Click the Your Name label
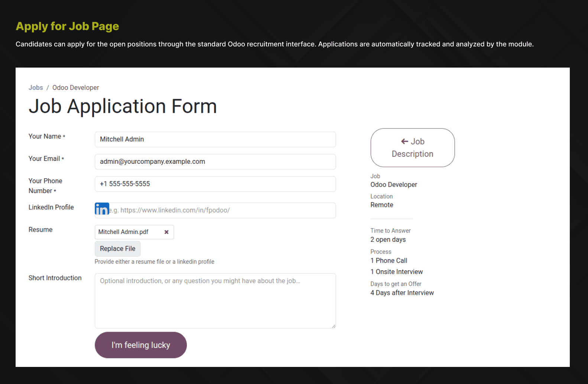Image resolution: width=588 pixels, height=384 pixels. coord(45,136)
